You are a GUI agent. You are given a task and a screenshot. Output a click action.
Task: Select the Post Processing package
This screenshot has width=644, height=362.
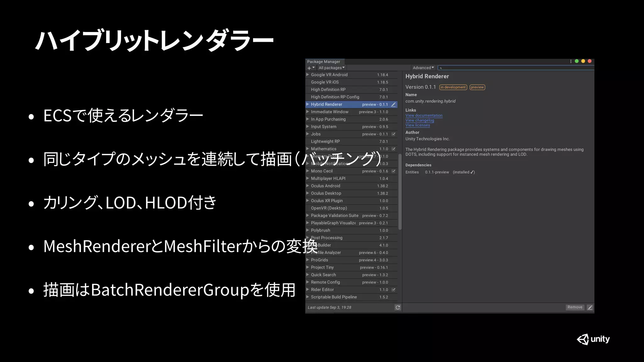(x=352, y=238)
